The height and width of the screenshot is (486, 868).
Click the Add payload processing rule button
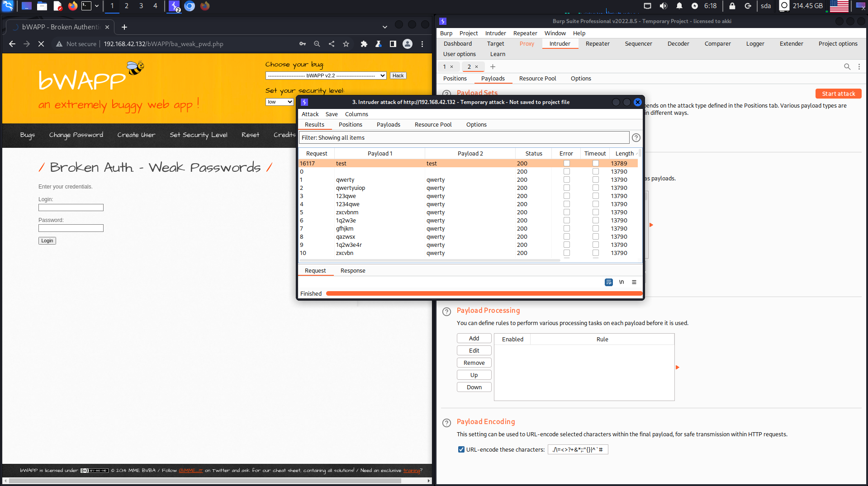474,339
